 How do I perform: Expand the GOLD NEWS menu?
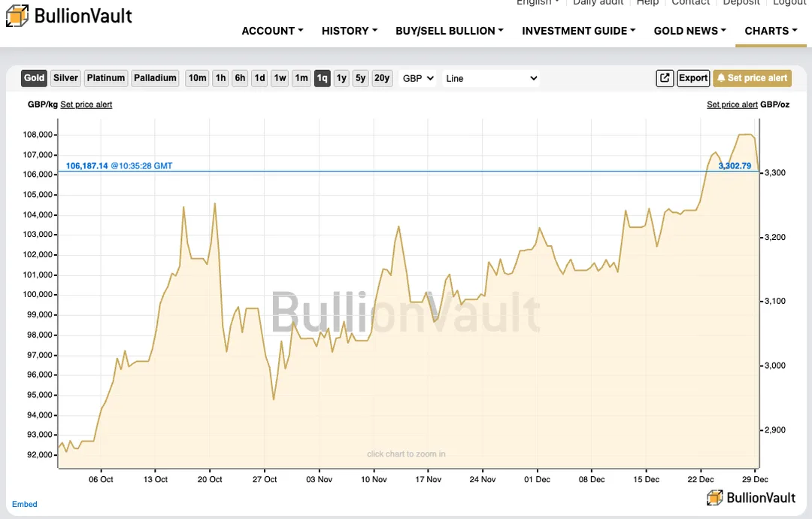tap(689, 31)
